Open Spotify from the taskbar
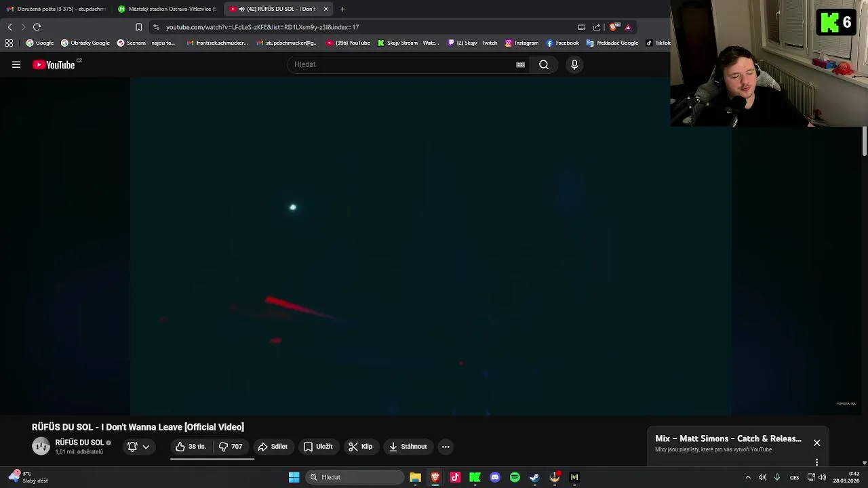868x488 pixels. tap(515, 477)
